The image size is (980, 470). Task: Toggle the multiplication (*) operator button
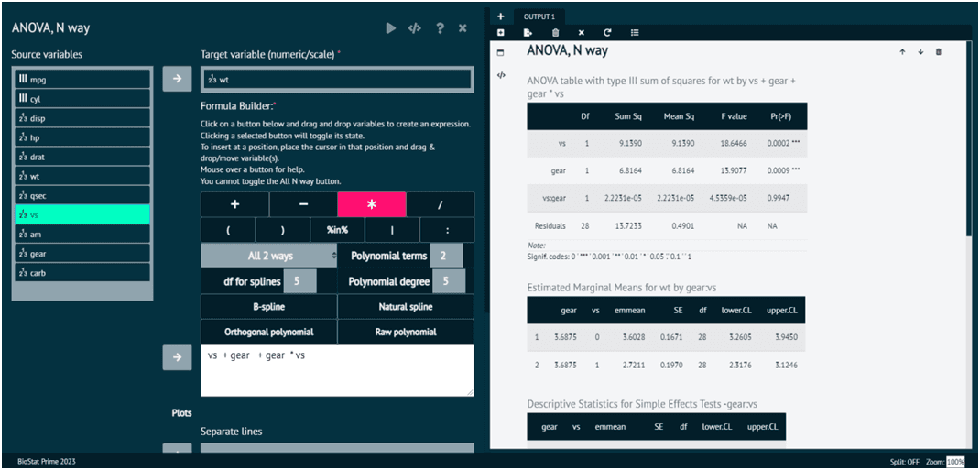[371, 204]
